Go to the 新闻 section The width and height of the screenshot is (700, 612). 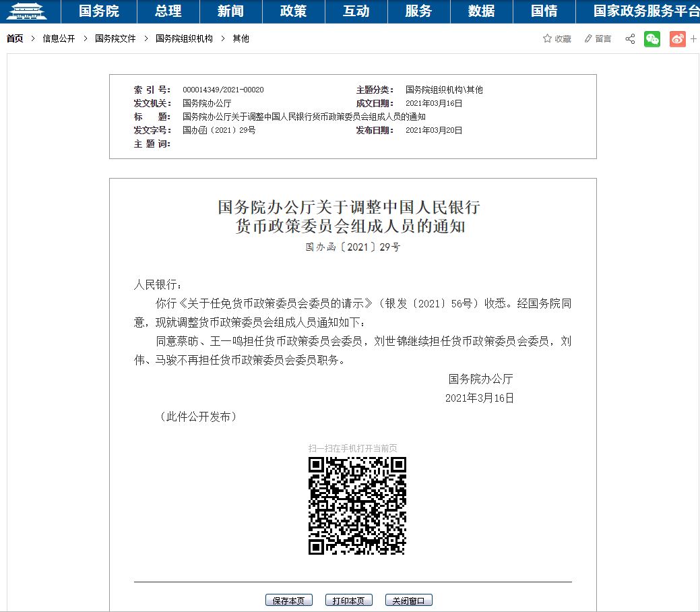tap(230, 11)
